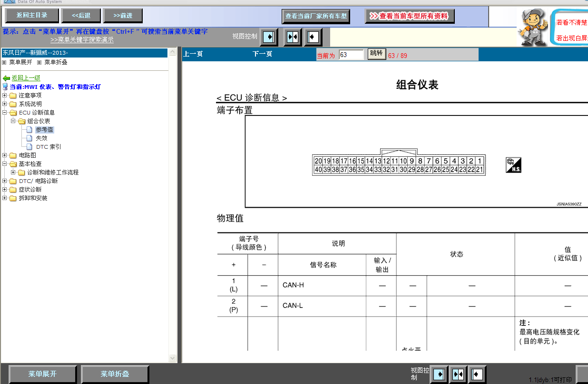Click the 电路图 folder icon
Viewport: 588px width, 384px height.
[13, 155]
